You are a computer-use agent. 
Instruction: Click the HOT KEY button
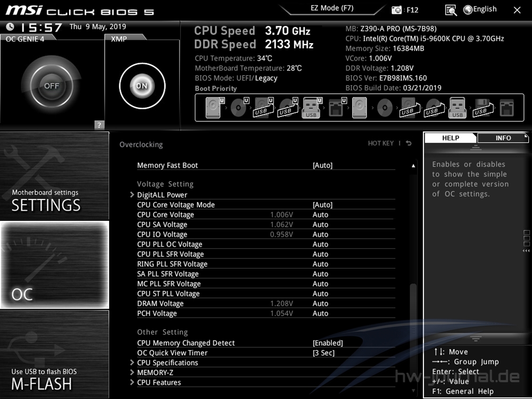(x=381, y=143)
